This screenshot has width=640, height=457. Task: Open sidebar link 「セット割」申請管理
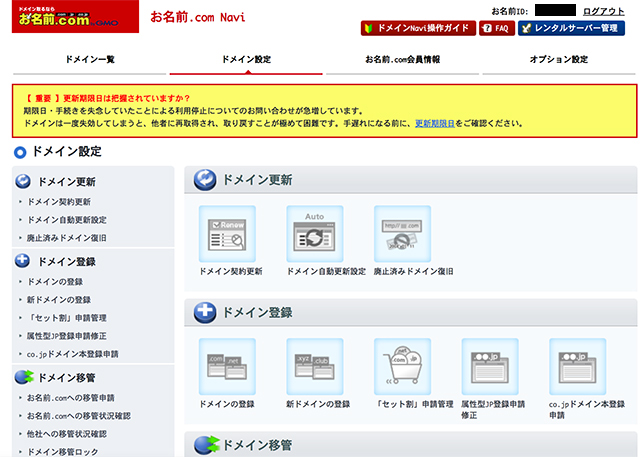click(x=67, y=318)
